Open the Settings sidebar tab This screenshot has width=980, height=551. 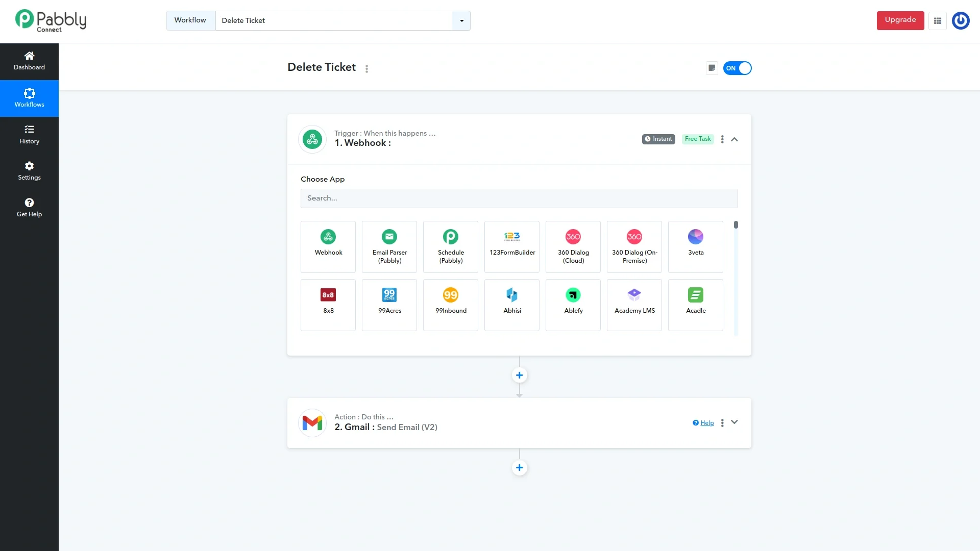click(x=29, y=171)
